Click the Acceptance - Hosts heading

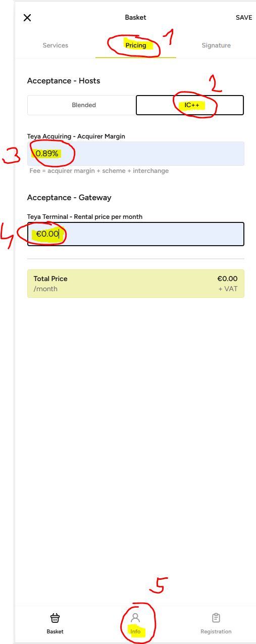(x=64, y=81)
